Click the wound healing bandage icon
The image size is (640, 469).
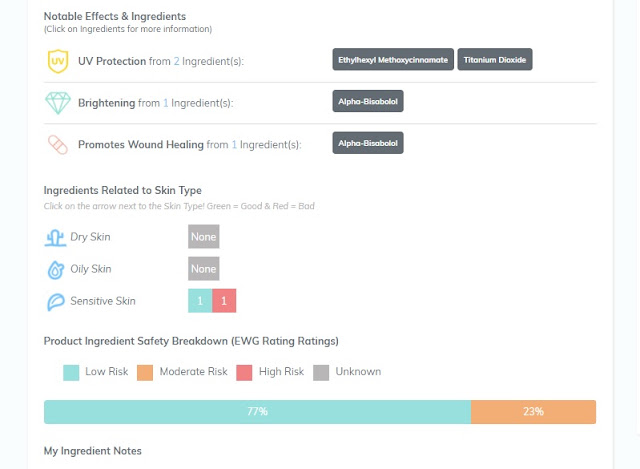(x=58, y=144)
